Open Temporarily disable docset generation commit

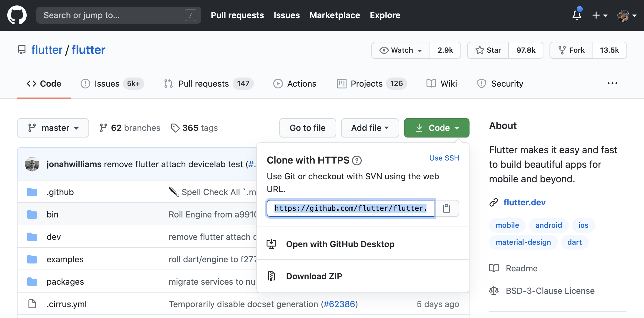pos(243,304)
